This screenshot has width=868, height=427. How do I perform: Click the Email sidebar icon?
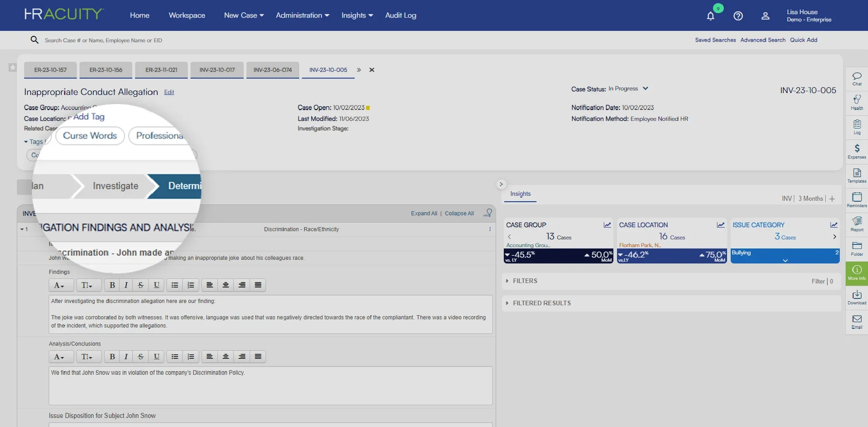tap(857, 322)
